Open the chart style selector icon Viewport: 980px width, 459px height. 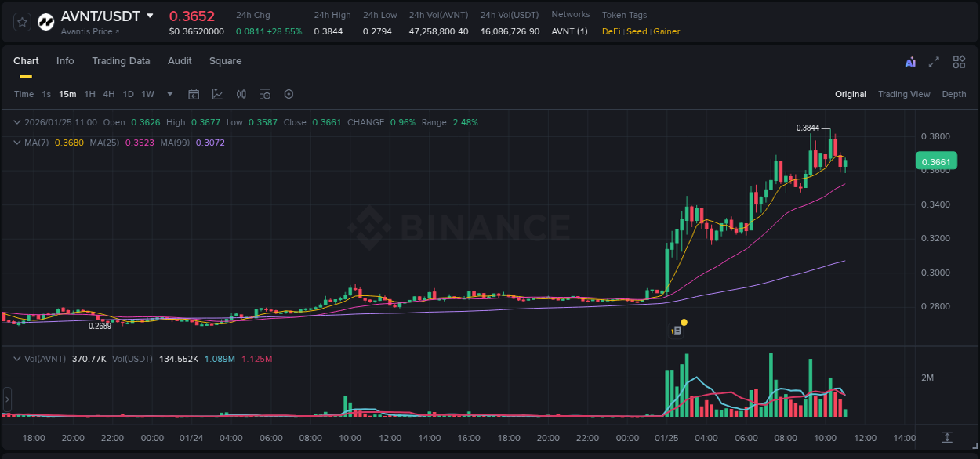pos(217,94)
